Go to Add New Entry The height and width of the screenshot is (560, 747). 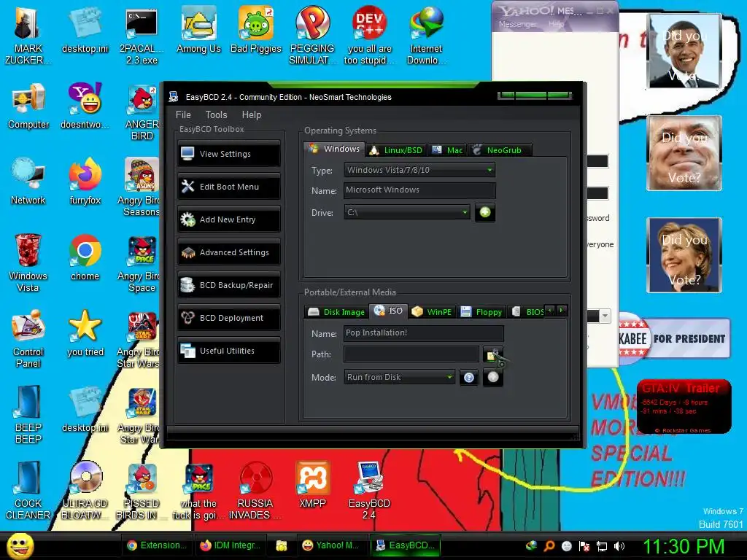point(228,219)
